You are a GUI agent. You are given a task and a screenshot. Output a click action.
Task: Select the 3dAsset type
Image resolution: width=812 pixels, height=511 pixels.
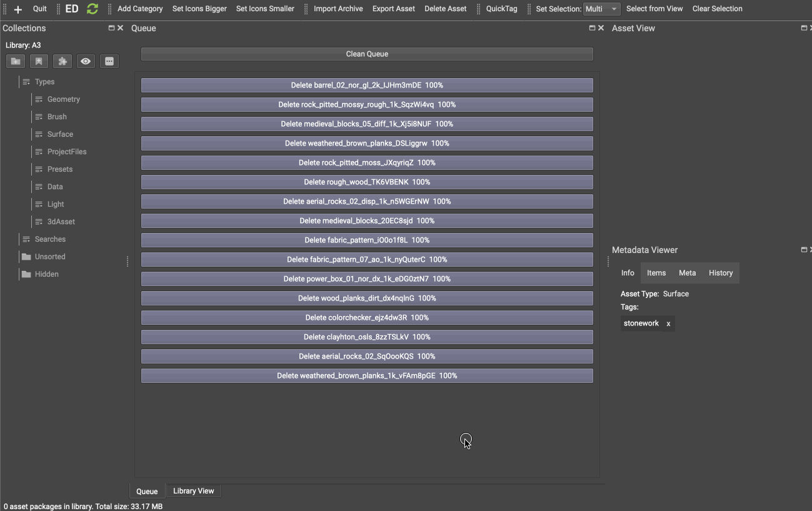(61, 222)
